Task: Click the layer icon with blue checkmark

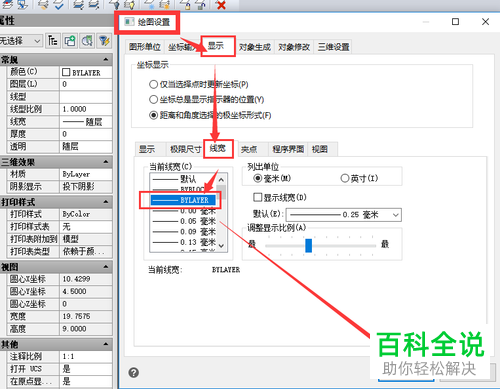Action: [x=59, y=4]
